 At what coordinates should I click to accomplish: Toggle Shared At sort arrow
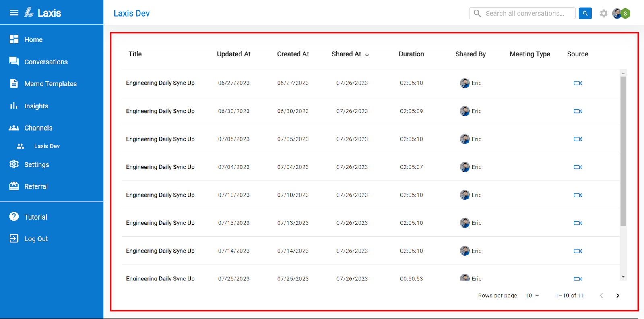(x=367, y=54)
